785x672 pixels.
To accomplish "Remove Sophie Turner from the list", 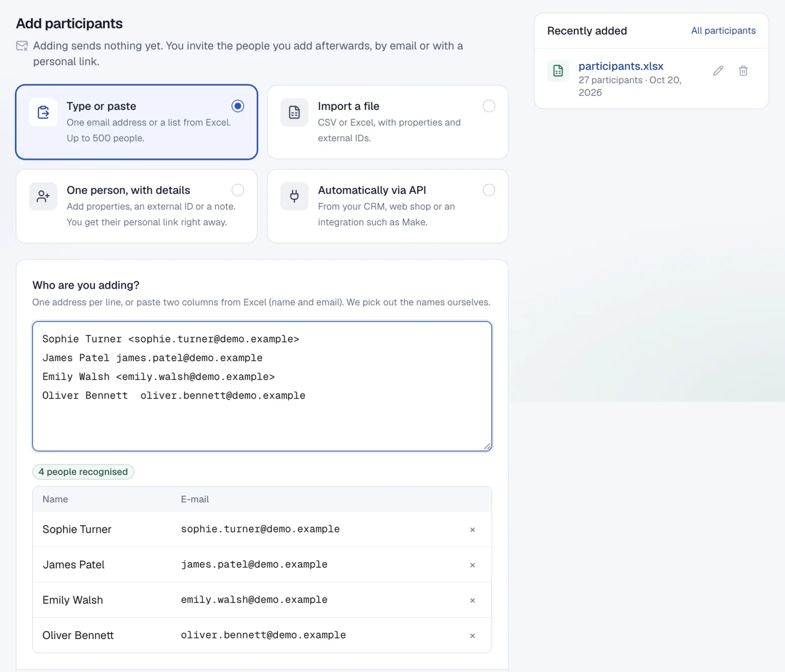I will click(x=473, y=530).
